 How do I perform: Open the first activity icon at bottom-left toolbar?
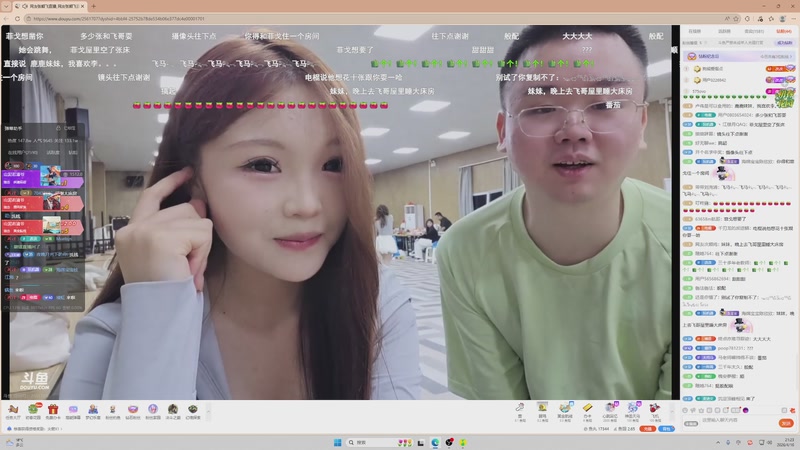click(x=13, y=411)
